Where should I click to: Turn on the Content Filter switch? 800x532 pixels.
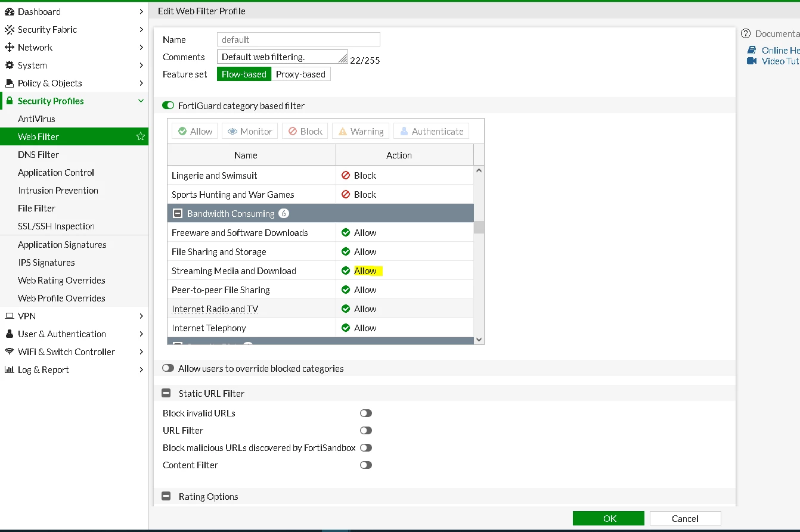click(366, 465)
